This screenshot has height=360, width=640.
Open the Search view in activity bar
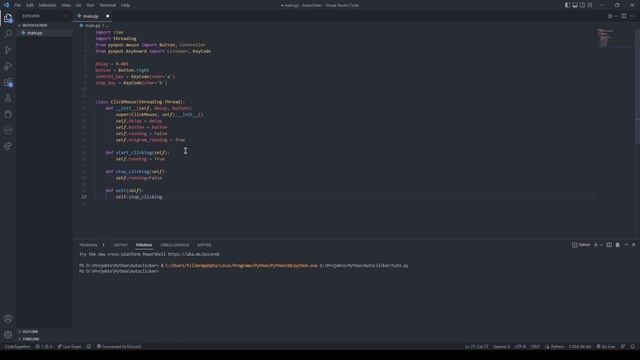8,34
